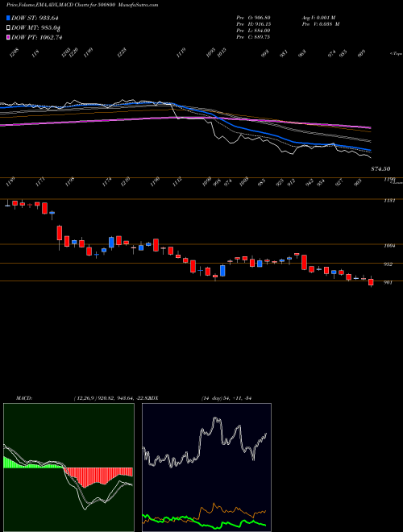This screenshot has height=532, width=403.
Task: Click the 1131 price axis label
Action: point(389,201)
